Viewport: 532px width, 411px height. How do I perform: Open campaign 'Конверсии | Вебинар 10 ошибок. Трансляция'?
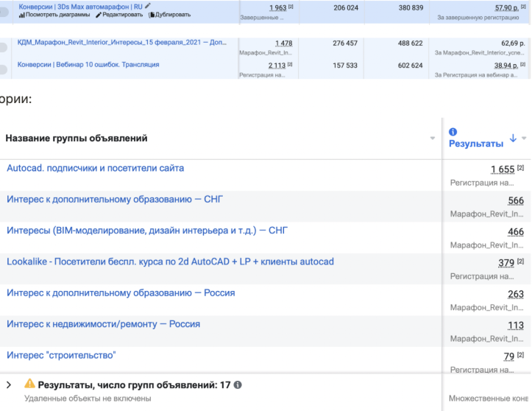click(88, 65)
